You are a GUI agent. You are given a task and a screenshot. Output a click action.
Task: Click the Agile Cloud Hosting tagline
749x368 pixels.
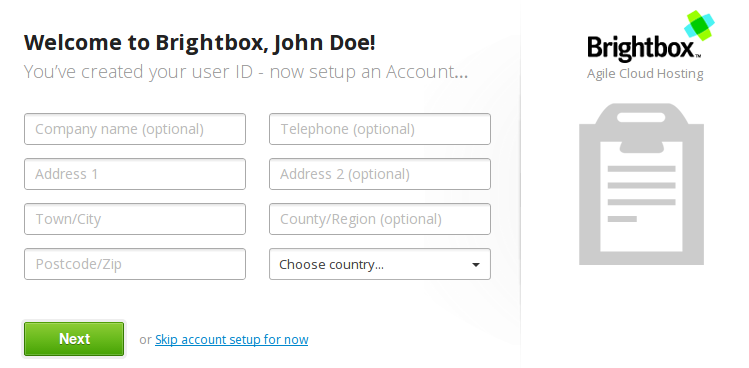(645, 74)
